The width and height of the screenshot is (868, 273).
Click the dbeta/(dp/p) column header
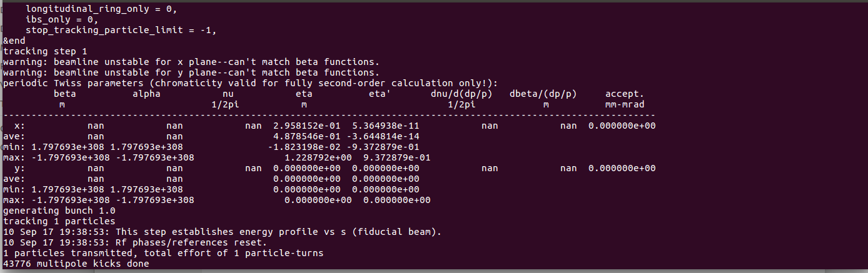point(542,94)
